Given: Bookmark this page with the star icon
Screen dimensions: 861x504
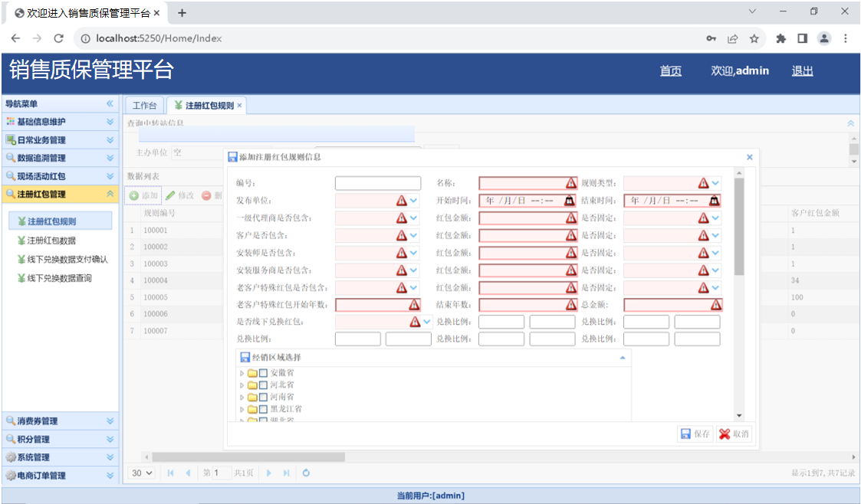Looking at the screenshot, I should click(754, 38).
